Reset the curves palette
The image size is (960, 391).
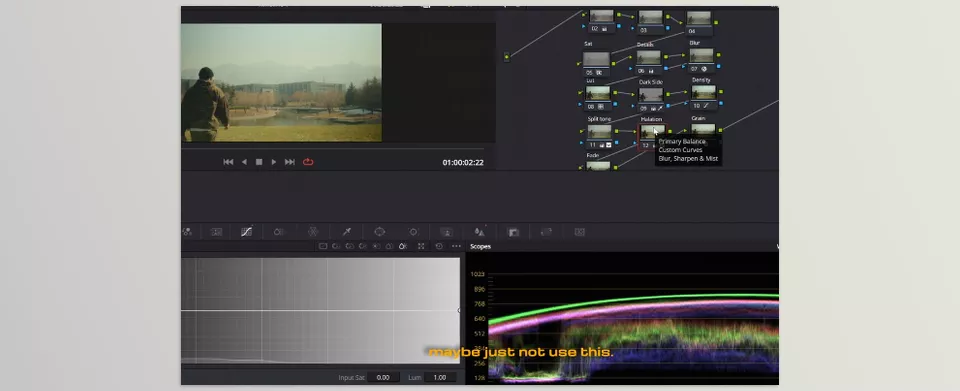click(x=439, y=246)
